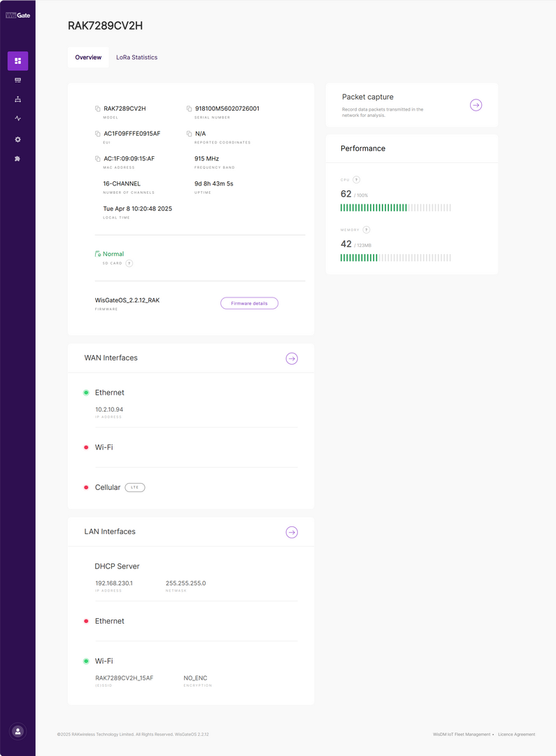Click the LAN Interfaces heading
The height and width of the screenshot is (756, 556).
110,531
